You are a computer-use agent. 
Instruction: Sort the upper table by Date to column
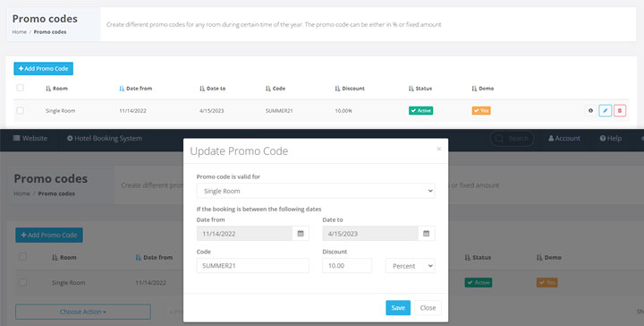coord(212,89)
